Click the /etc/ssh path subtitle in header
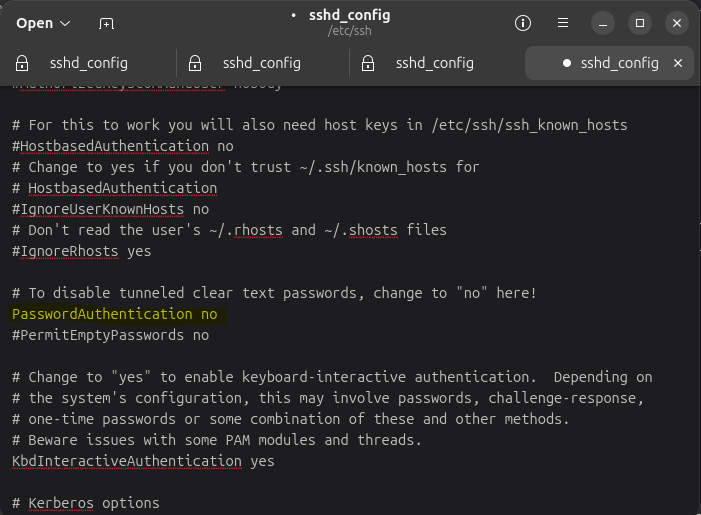Viewport: 701px width, 515px height. [348, 32]
